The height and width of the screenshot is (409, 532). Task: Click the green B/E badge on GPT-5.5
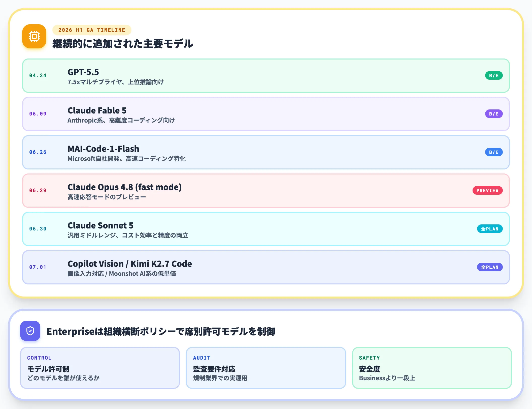click(494, 75)
